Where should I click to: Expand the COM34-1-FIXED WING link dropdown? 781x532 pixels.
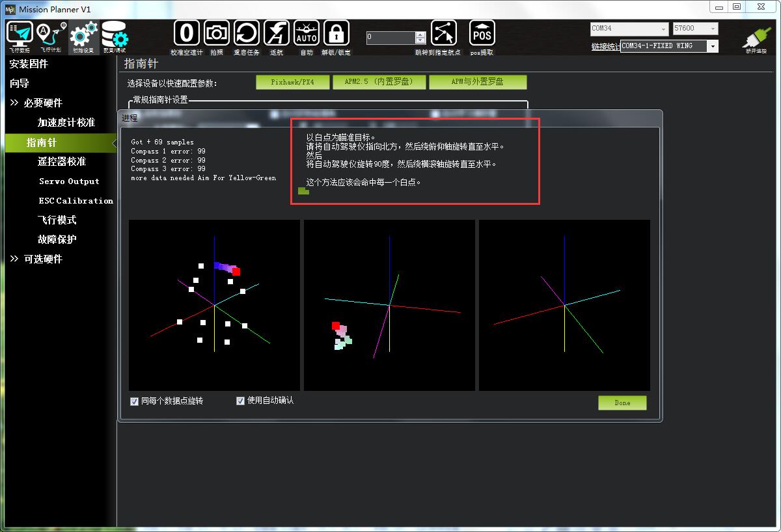click(713, 46)
